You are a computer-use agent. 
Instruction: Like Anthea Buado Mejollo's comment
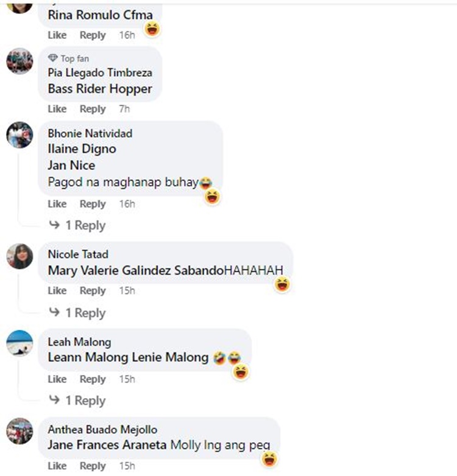[57, 466]
